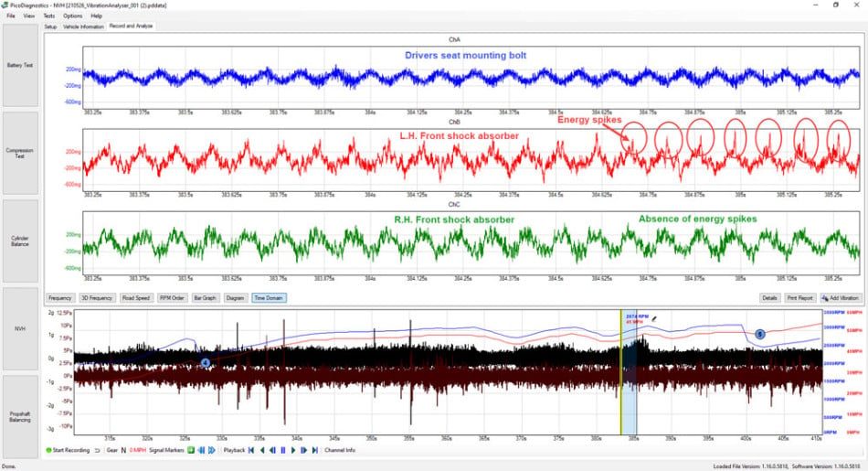Play the recording forward
868x471 pixels.
(293, 451)
